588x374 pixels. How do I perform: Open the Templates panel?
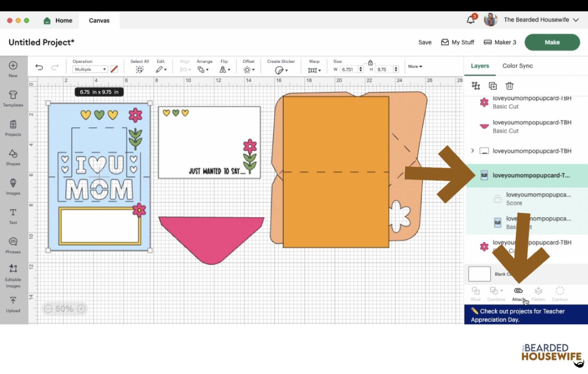tap(13, 98)
